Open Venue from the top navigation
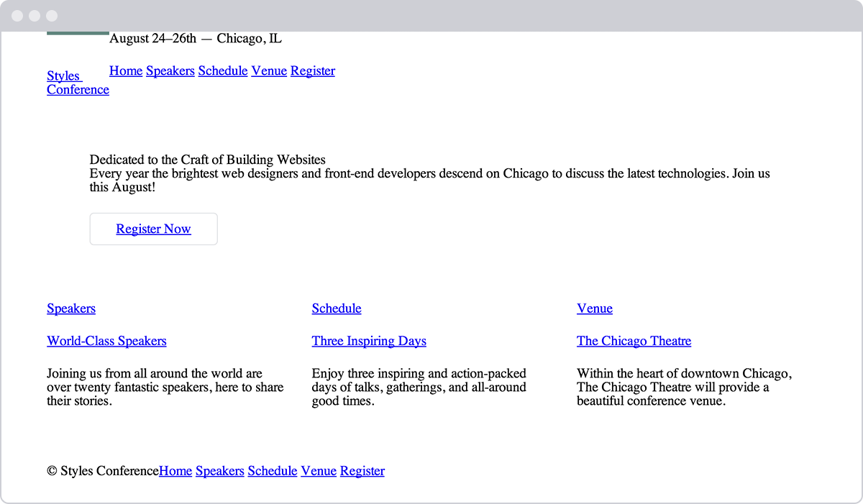The image size is (863, 504). point(268,70)
